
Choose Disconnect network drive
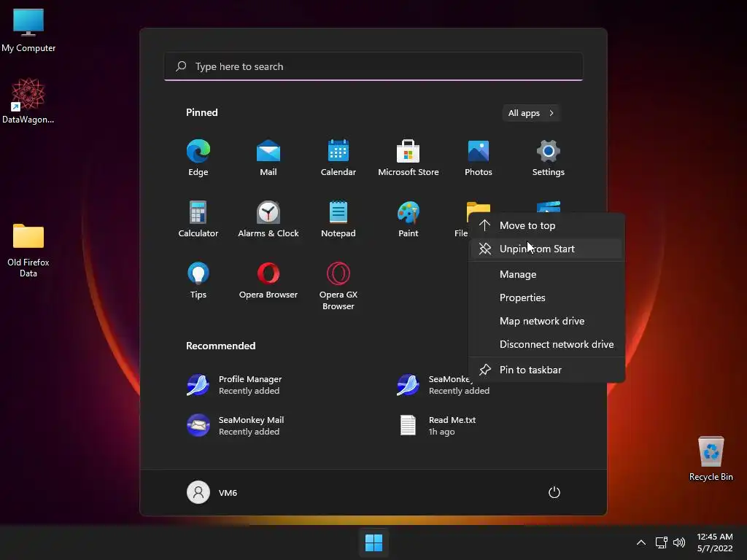pos(547,344)
